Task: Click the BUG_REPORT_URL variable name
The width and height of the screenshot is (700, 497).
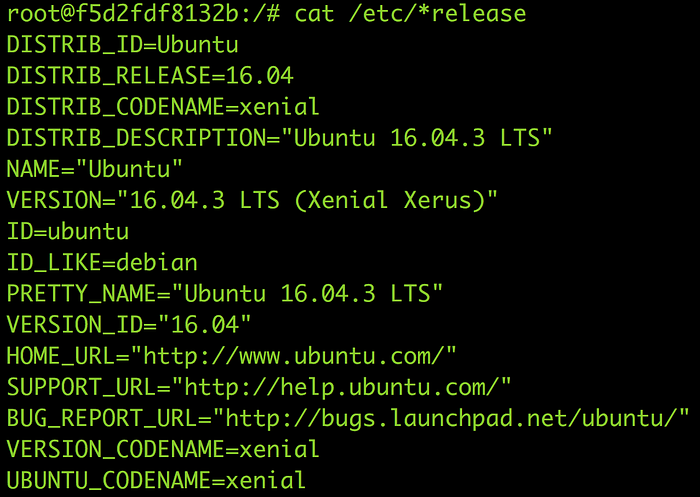Action: point(101,418)
